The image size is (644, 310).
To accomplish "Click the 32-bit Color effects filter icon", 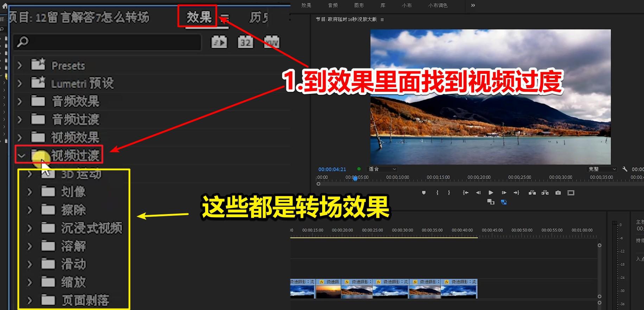I will coord(245,42).
